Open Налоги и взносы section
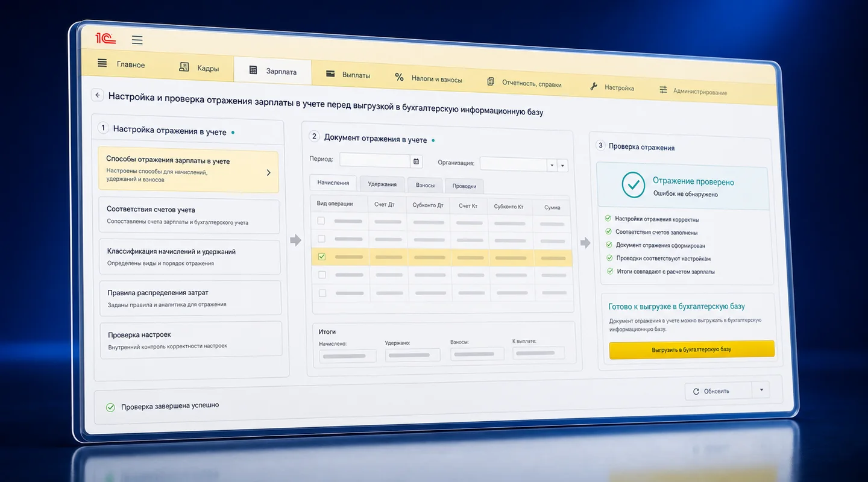This screenshot has height=482, width=868. (x=428, y=78)
